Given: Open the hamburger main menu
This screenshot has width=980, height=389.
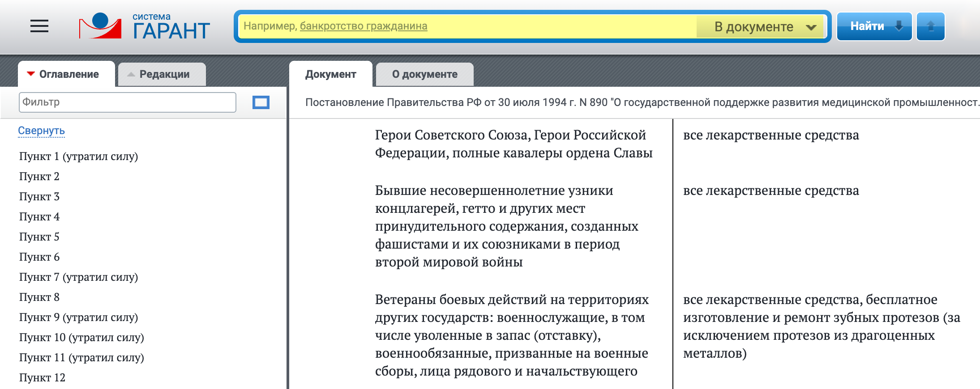Looking at the screenshot, I should (x=39, y=26).
